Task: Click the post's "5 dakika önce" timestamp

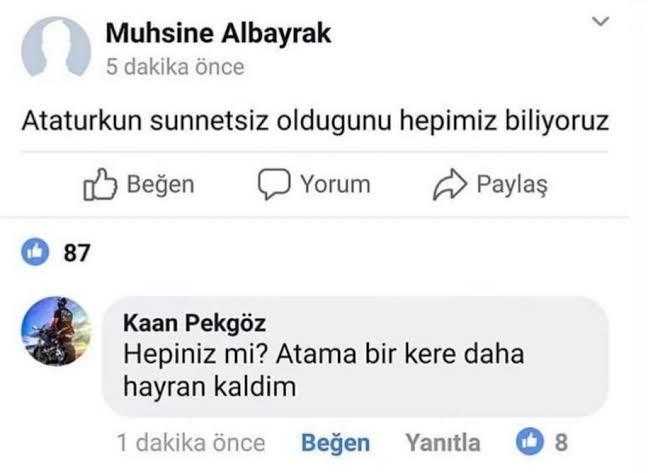Action: point(174,67)
